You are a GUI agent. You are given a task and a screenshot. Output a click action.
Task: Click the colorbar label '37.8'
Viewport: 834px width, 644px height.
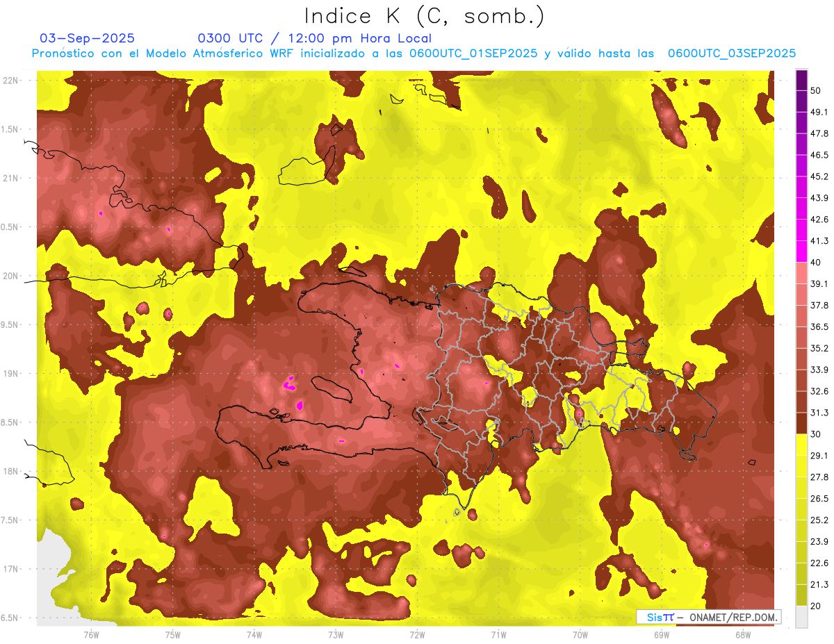tap(819, 305)
